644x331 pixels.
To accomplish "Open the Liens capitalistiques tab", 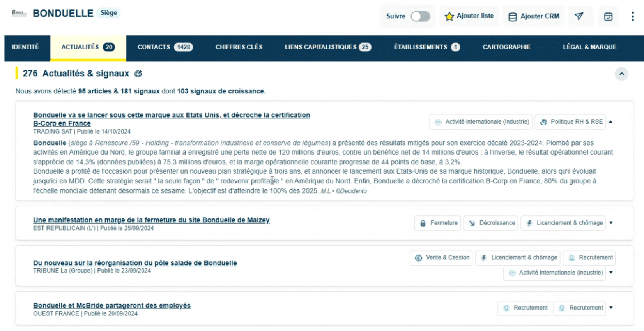I will click(328, 47).
